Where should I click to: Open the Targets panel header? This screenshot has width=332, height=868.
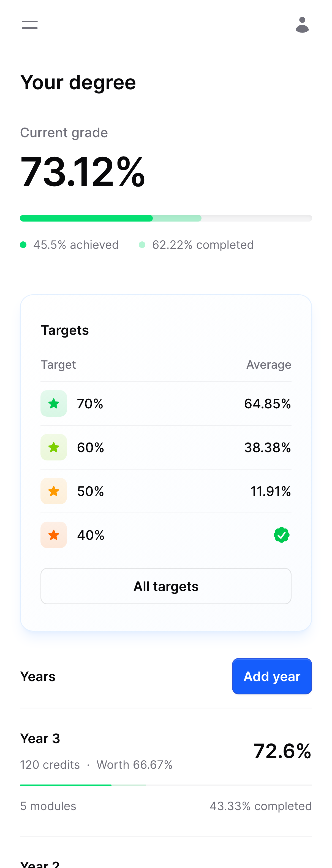(x=65, y=330)
